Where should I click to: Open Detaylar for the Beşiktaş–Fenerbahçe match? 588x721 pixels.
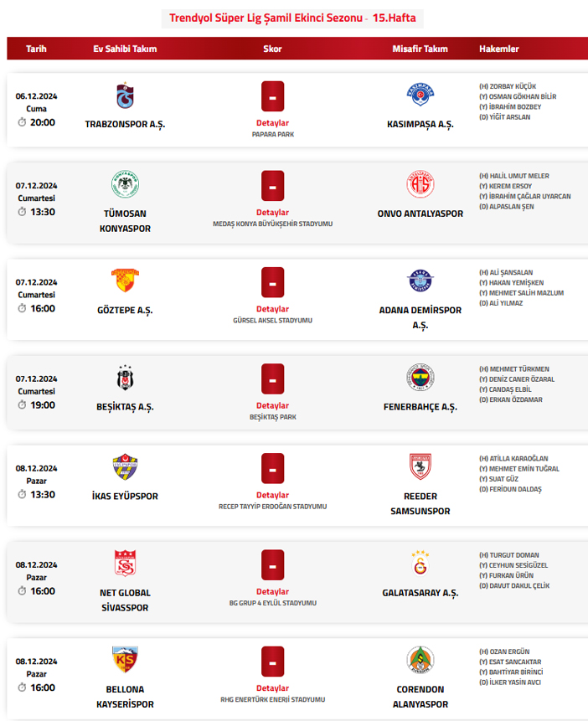(x=272, y=405)
